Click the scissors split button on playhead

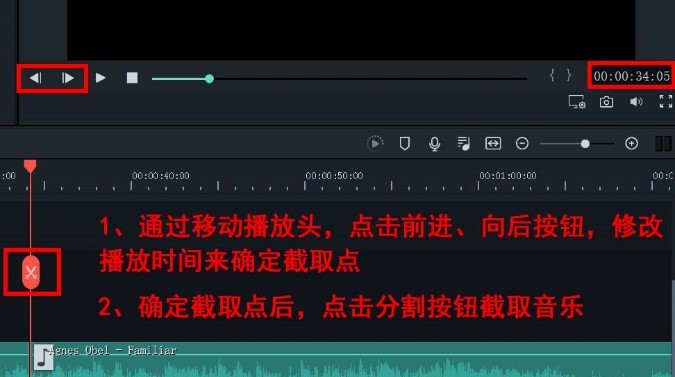click(31, 272)
